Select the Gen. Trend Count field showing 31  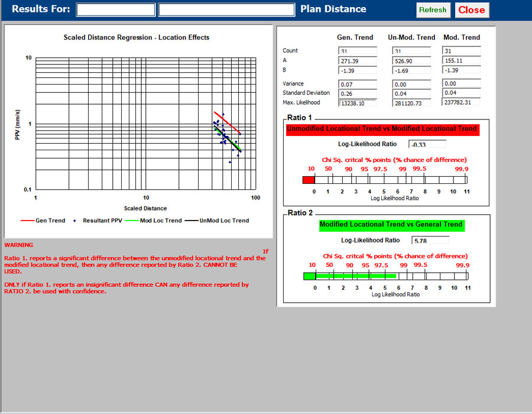[357, 50]
